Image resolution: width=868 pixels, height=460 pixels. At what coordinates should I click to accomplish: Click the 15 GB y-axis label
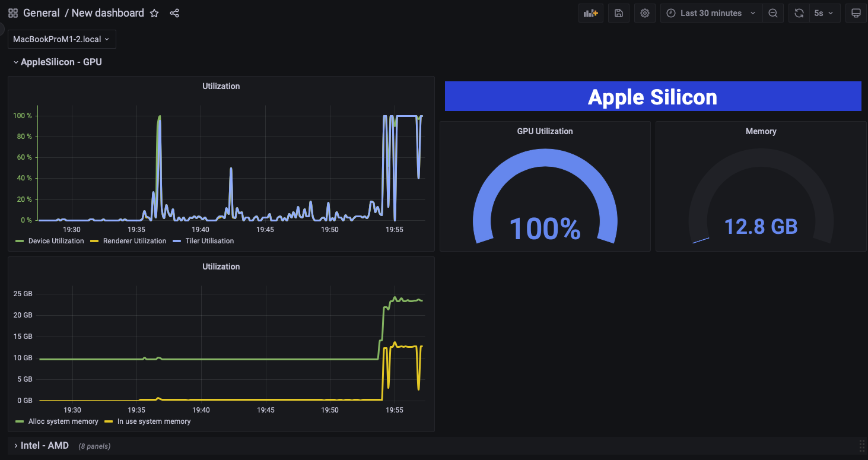point(23,337)
